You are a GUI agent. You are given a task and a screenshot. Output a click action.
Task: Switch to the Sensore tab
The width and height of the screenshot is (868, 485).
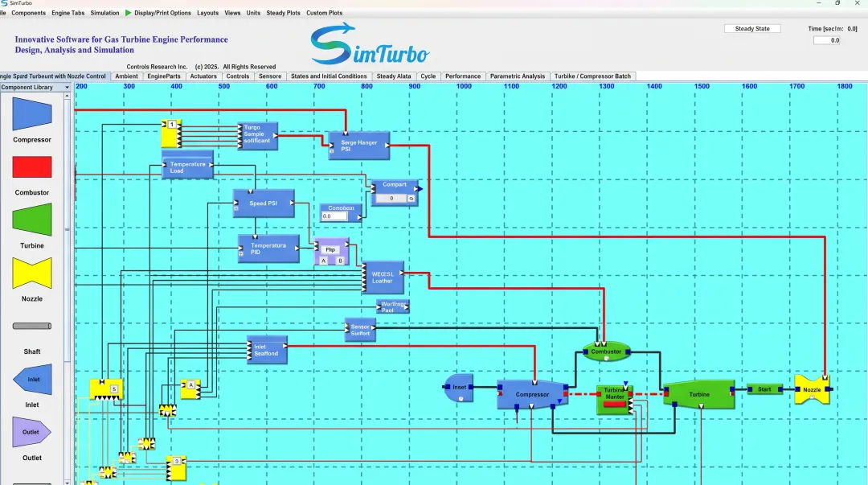[x=270, y=76]
